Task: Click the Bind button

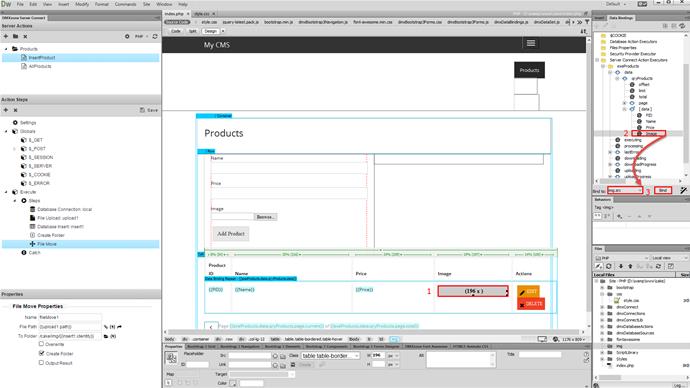Action: coord(663,190)
